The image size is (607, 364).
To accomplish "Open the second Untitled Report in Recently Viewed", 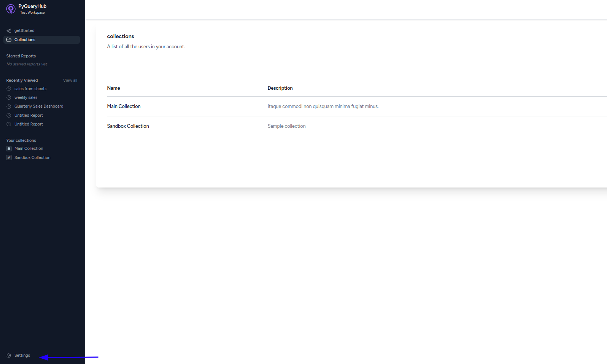I will coord(29,124).
